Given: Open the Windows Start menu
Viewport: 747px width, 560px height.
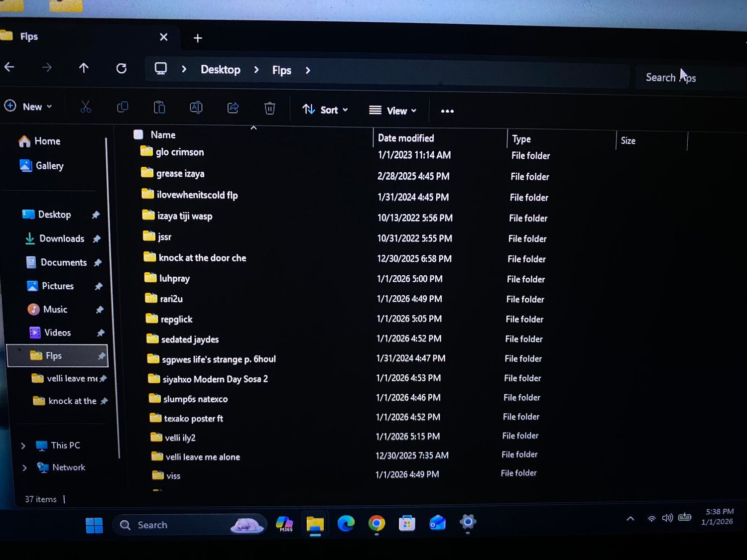Looking at the screenshot, I should click(x=94, y=525).
